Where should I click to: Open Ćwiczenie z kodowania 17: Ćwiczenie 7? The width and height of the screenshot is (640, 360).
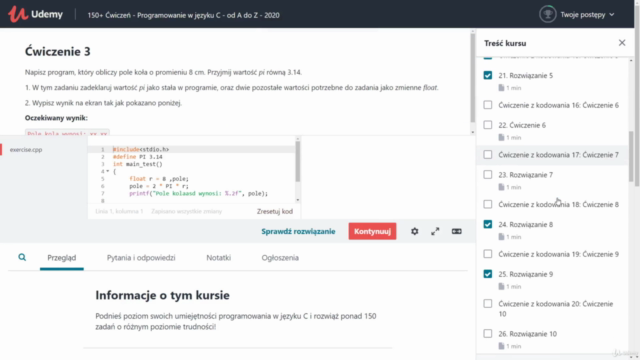(558, 155)
